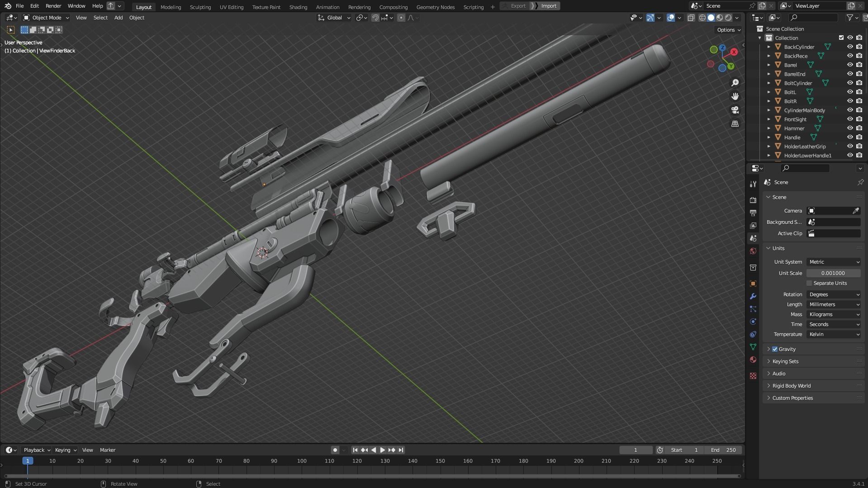Click the Blender logo menu icon
The width and height of the screenshot is (868, 488).
(x=8, y=6)
